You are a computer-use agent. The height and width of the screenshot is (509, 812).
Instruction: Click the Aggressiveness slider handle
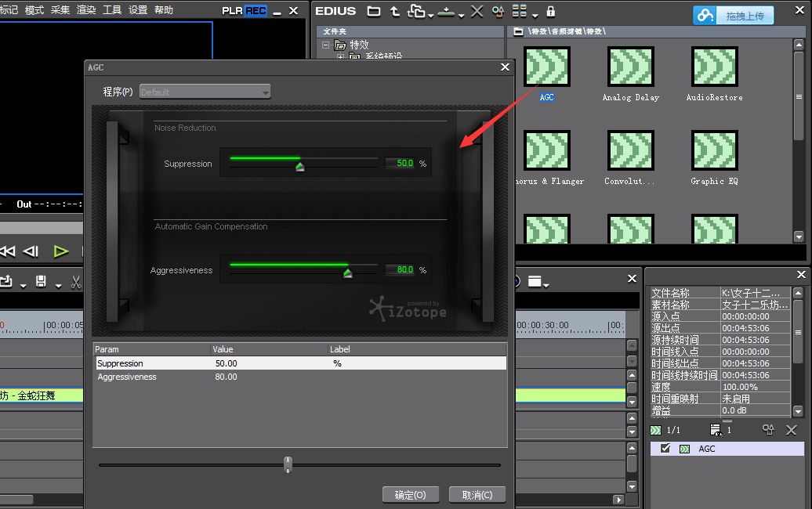point(347,273)
